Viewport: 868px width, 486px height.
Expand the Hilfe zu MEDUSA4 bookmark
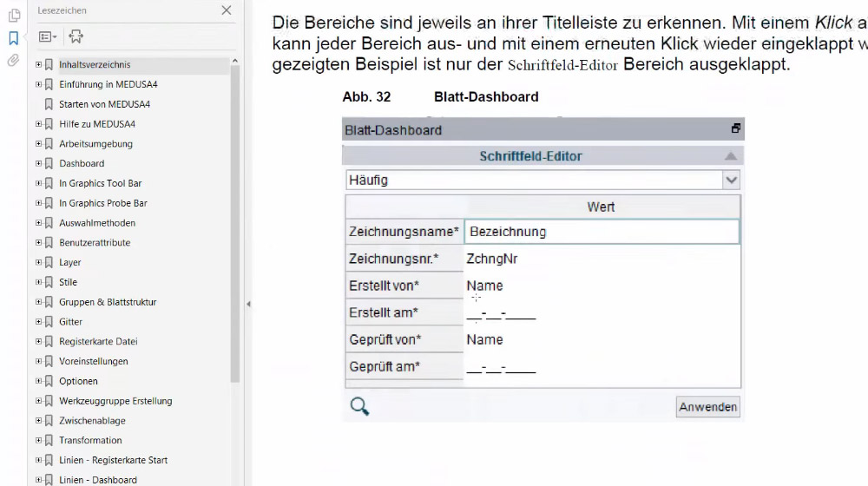click(38, 124)
